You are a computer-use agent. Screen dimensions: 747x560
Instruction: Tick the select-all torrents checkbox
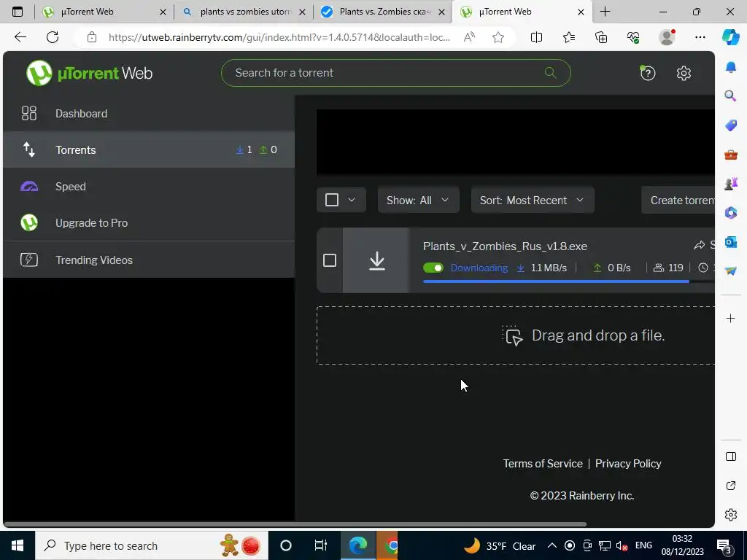click(x=332, y=200)
